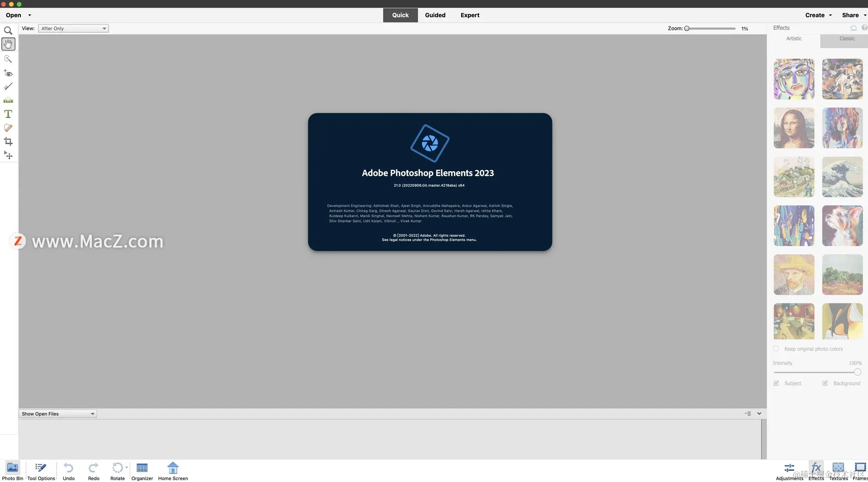Viewport: 868px width, 482px height.
Task: Select the Straighten tool
Action: [8, 100]
